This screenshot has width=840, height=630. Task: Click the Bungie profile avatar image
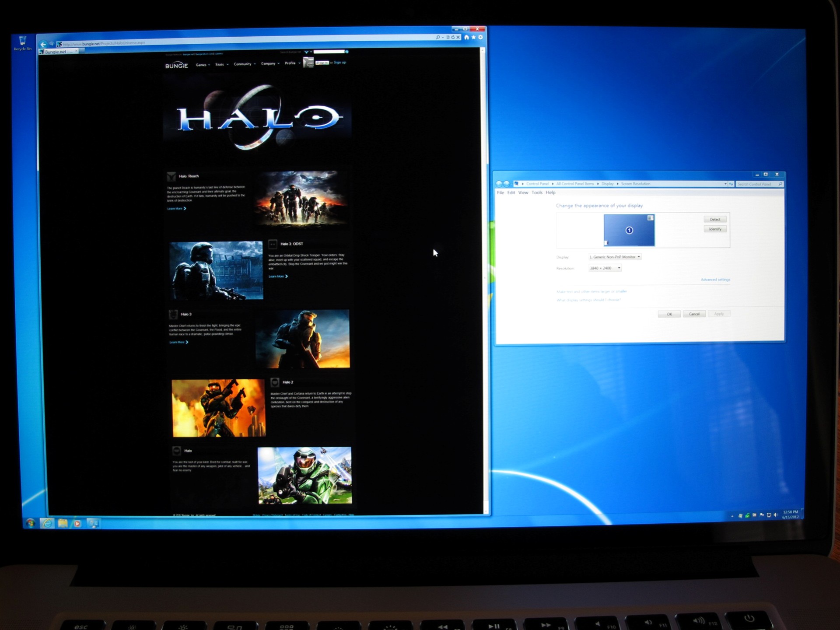(308, 63)
